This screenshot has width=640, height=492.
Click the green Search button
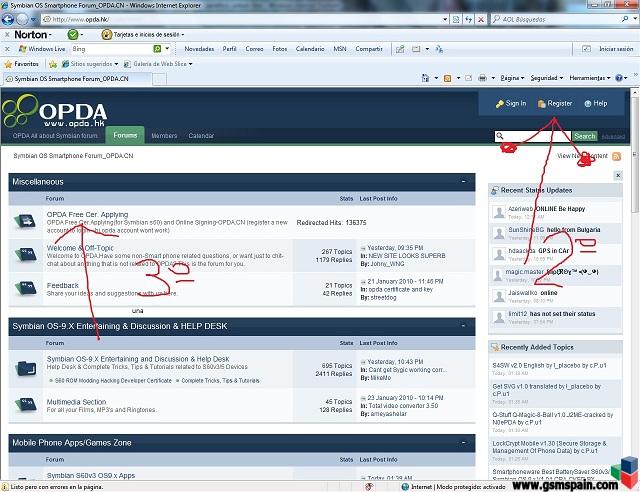[584, 136]
